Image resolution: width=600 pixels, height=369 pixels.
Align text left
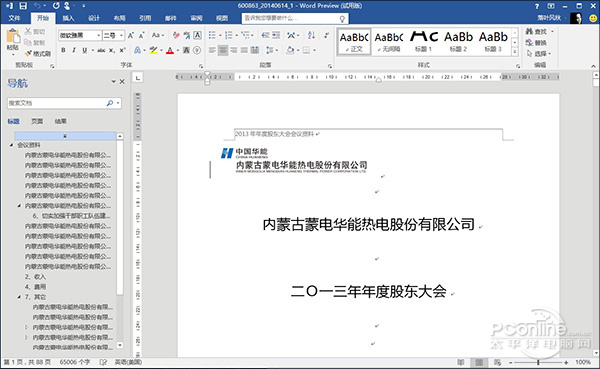(212, 50)
